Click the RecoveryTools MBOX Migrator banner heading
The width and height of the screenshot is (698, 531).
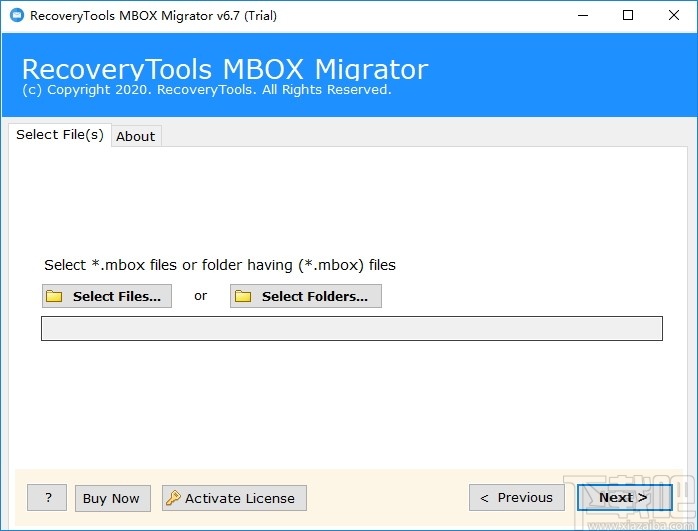click(x=225, y=69)
